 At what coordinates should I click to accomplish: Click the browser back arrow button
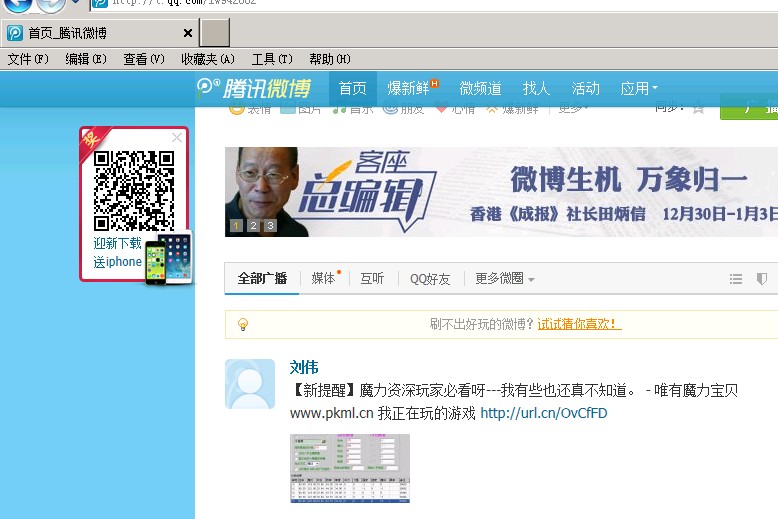(17, 4)
